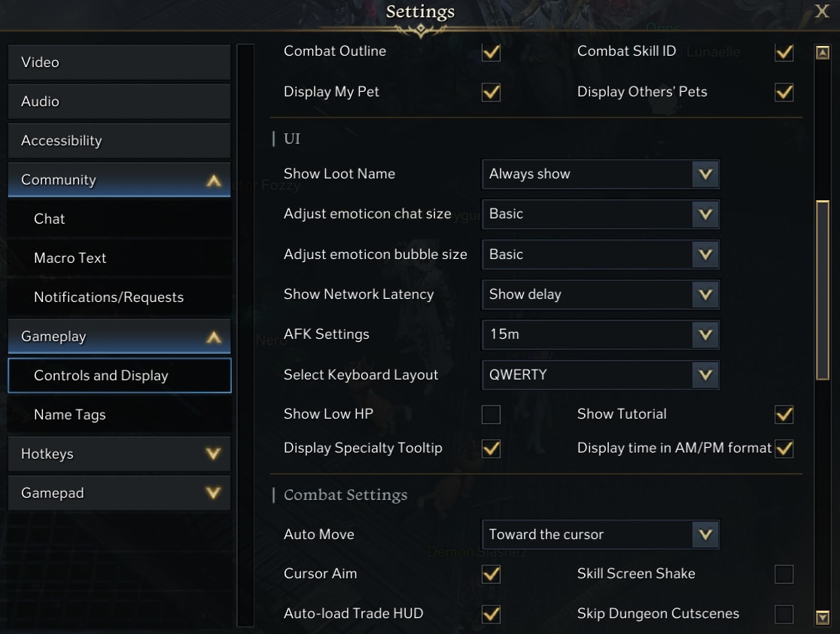Open the AFK Settings dropdown
This screenshot has width=840, height=634.
601,334
